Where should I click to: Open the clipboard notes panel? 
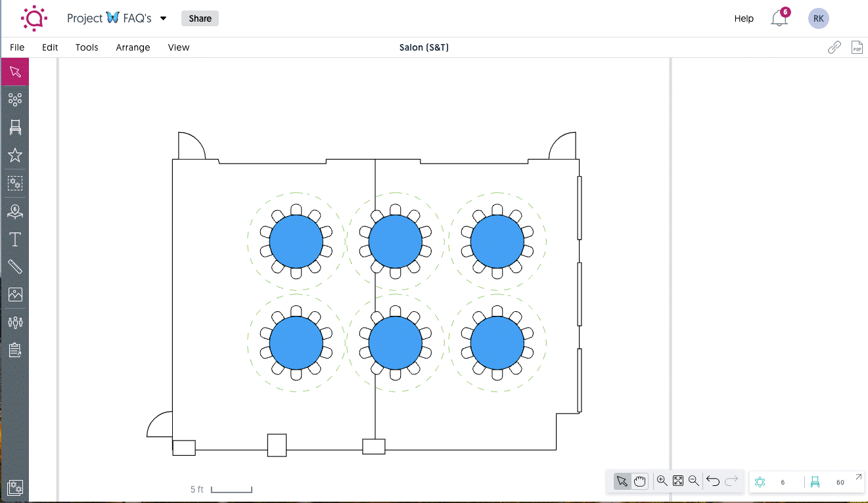[14, 349]
